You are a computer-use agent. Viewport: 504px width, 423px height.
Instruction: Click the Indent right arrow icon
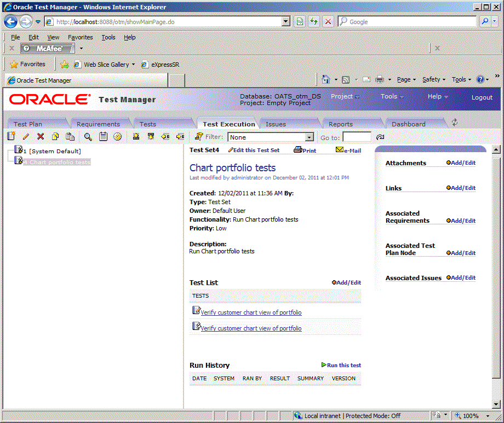(180, 136)
